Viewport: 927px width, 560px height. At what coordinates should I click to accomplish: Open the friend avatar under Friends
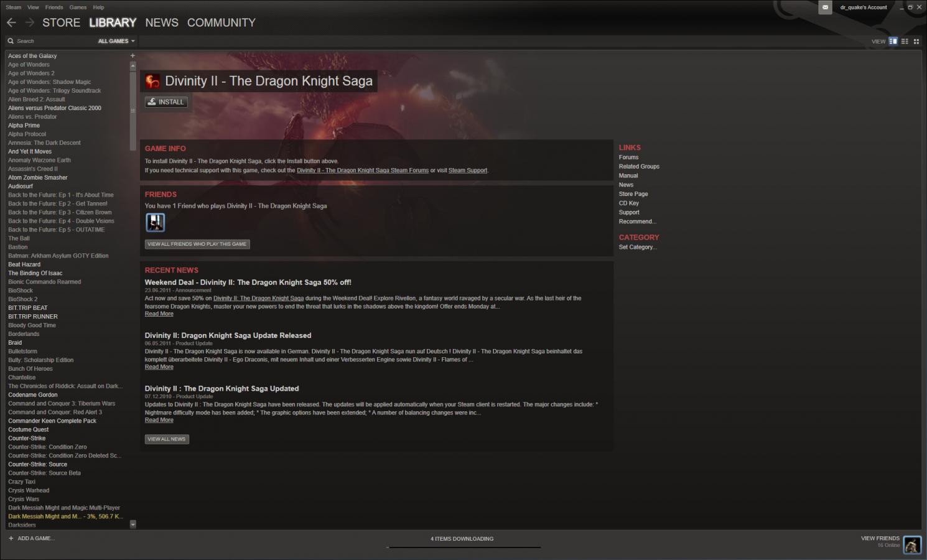pyautogui.click(x=156, y=222)
